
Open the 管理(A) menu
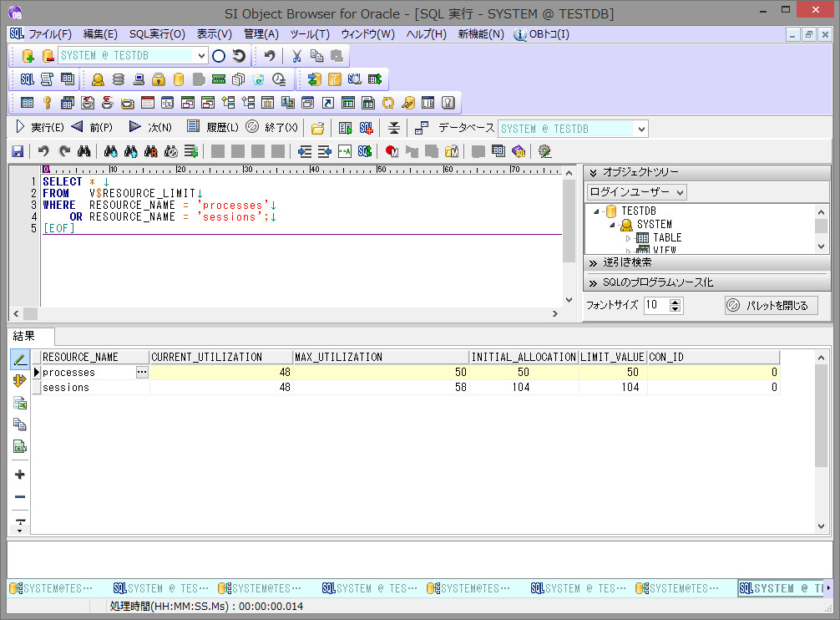point(261,34)
